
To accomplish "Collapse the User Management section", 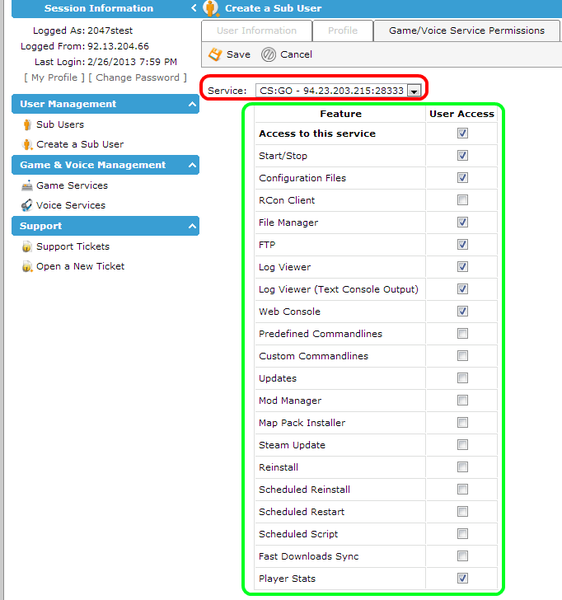I will [x=192, y=104].
